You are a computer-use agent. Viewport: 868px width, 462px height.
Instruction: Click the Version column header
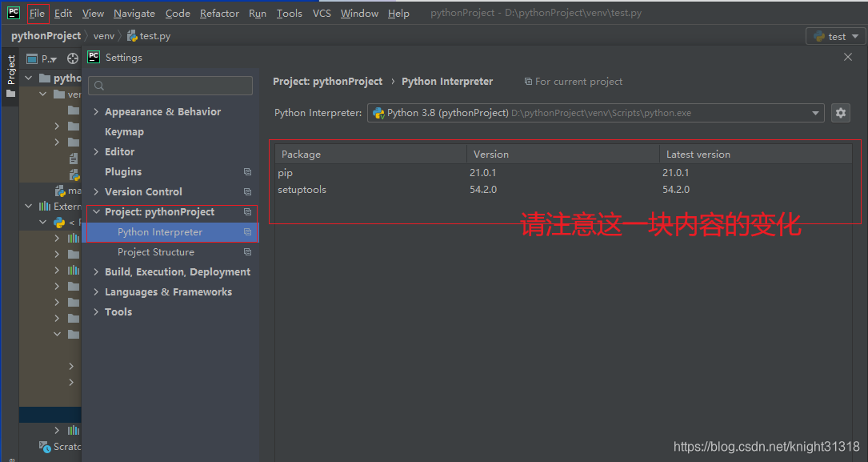pyautogui.click(x=563, y=154)
